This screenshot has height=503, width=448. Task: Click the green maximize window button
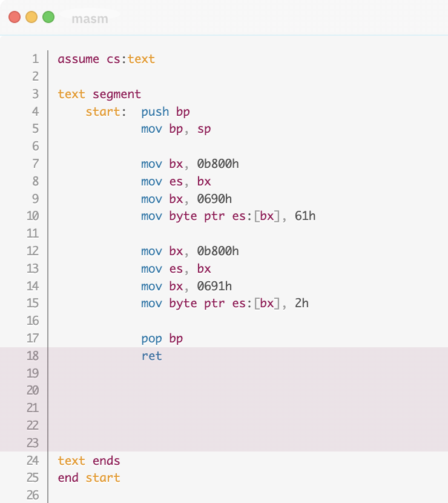pos(48,18)
